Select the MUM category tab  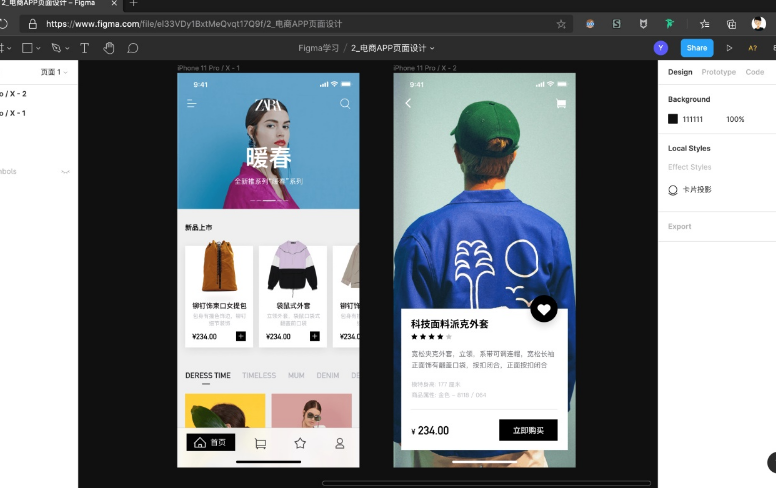click(296, 376)
